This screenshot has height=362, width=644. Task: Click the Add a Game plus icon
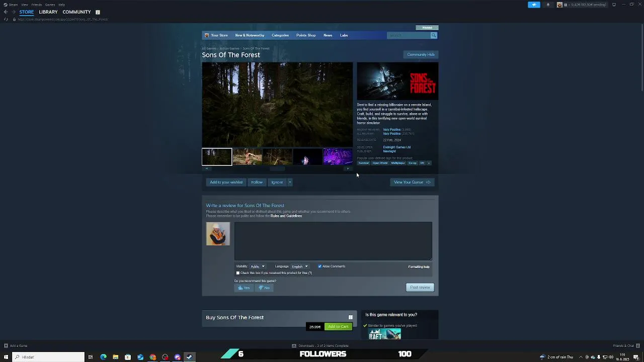(6, 345)
